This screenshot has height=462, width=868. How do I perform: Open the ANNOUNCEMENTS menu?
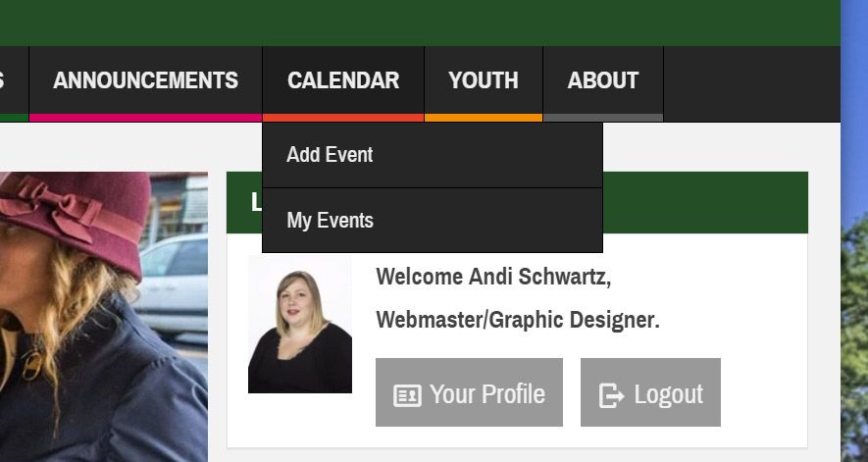click(x=145, y=80)
